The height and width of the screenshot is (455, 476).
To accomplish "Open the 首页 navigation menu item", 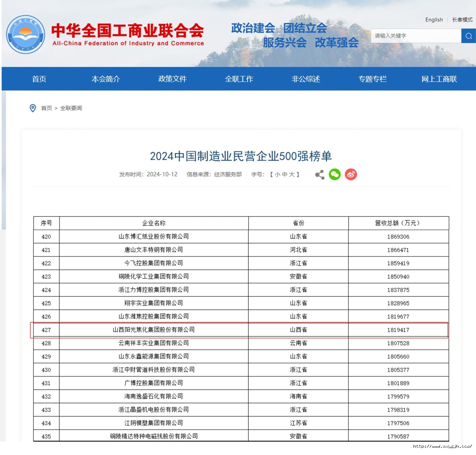I will [x=39, y=79].
